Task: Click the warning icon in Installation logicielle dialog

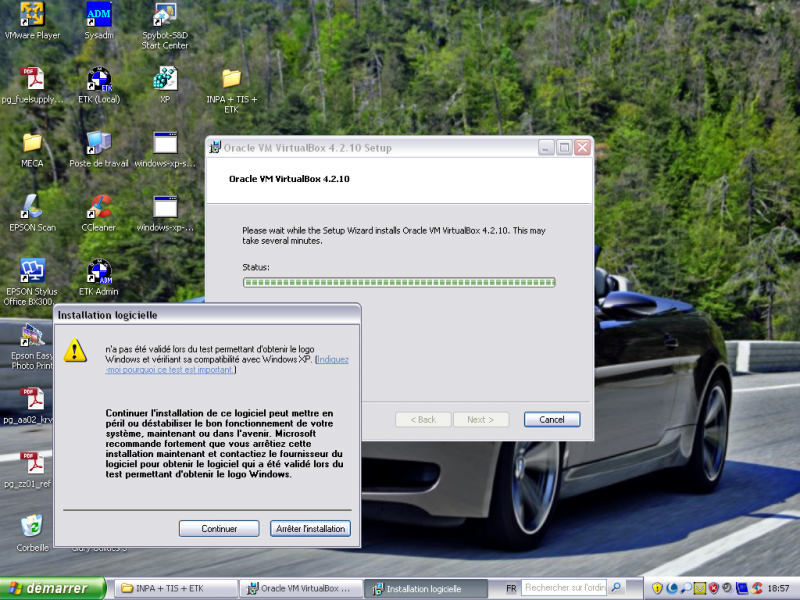Action: pyautogui.click(x=75, y=351)
